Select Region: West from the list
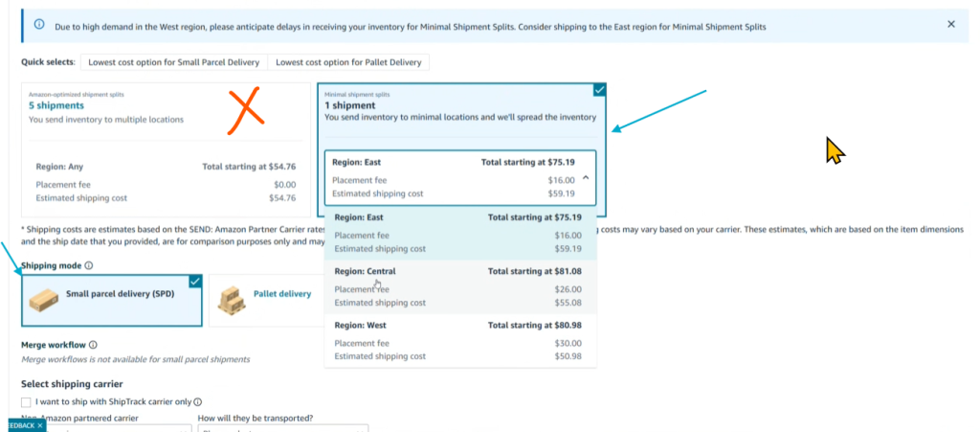The width and height of the screenshot is (980, 432). [460, 340]
